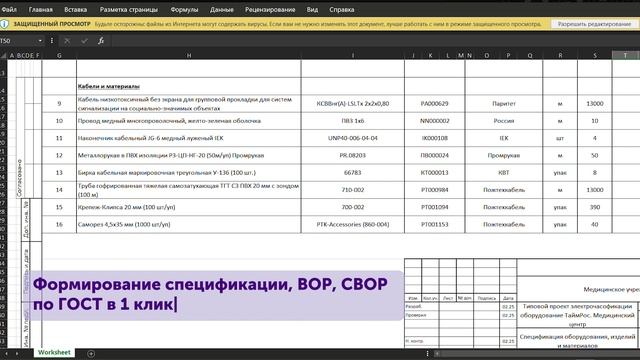Expand the Name Box dropdown arrow
The image size is (640, 360).
40,41
